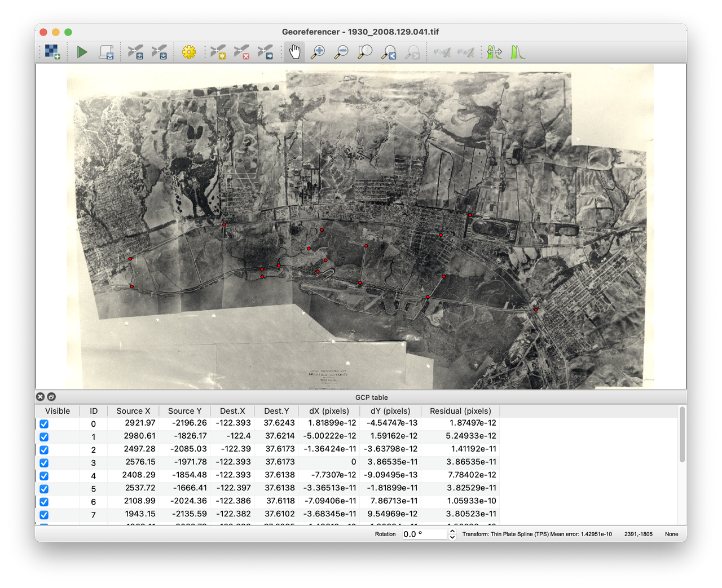Start georeferencing with the green play button

[x=82, y=52]
